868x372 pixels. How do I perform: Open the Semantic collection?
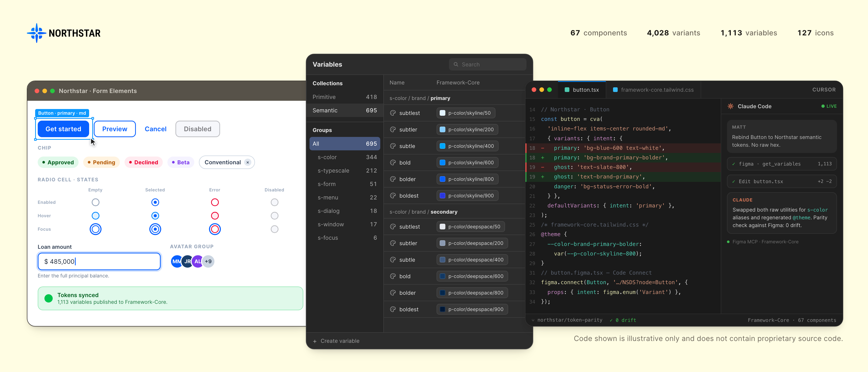pos(345,110)
